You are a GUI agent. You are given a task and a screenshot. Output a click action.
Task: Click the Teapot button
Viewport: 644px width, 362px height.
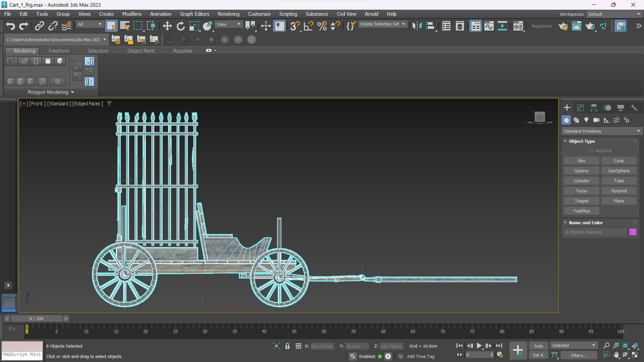[x=581, y=201]
